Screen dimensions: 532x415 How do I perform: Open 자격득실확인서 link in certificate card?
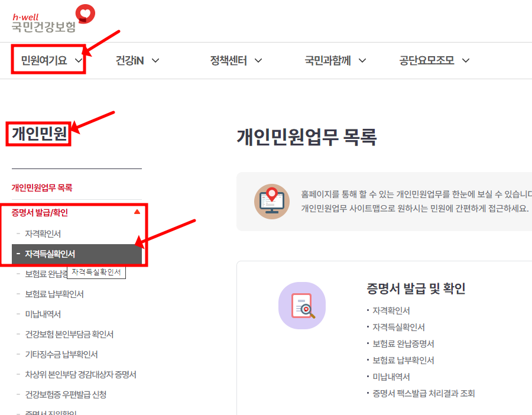coord(398,327)
